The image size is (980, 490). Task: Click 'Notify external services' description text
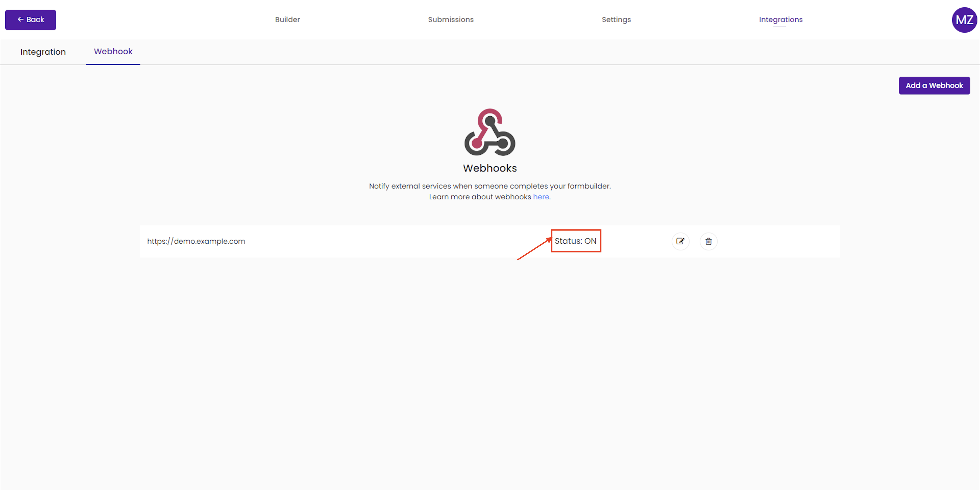click(490, 186)
